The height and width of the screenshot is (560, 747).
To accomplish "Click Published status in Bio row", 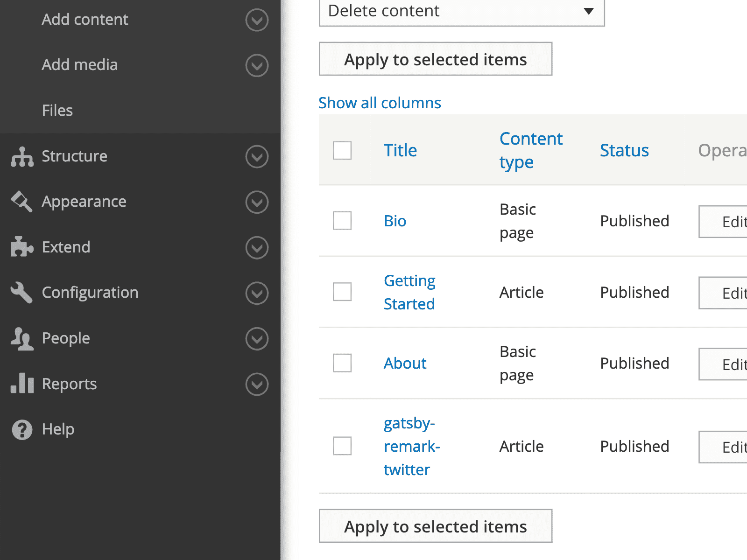I will click(634, 221).
